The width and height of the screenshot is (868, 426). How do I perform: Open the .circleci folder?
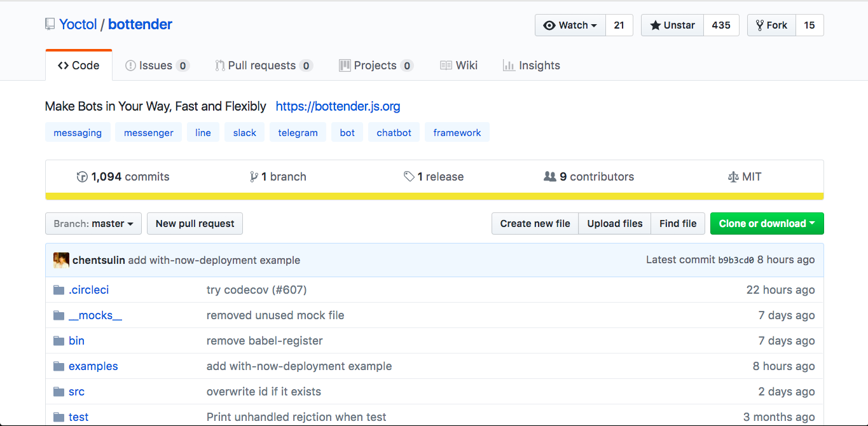coord(89,290)
